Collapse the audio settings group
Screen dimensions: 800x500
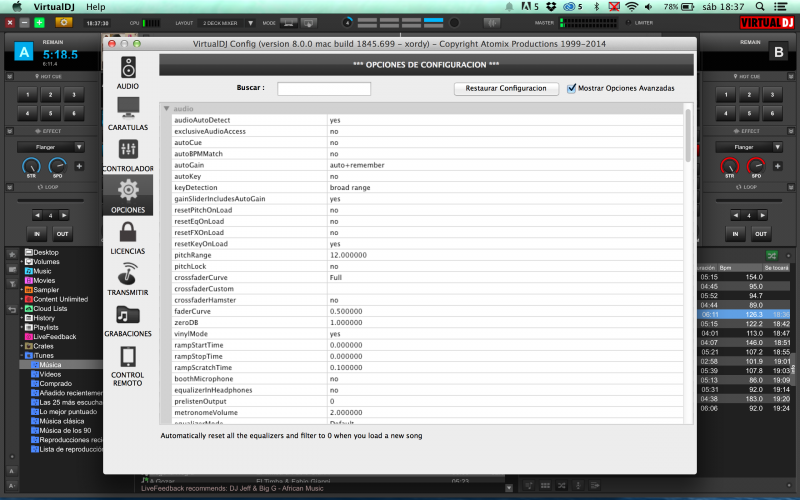pyautogui.click(x=166, y=108)
